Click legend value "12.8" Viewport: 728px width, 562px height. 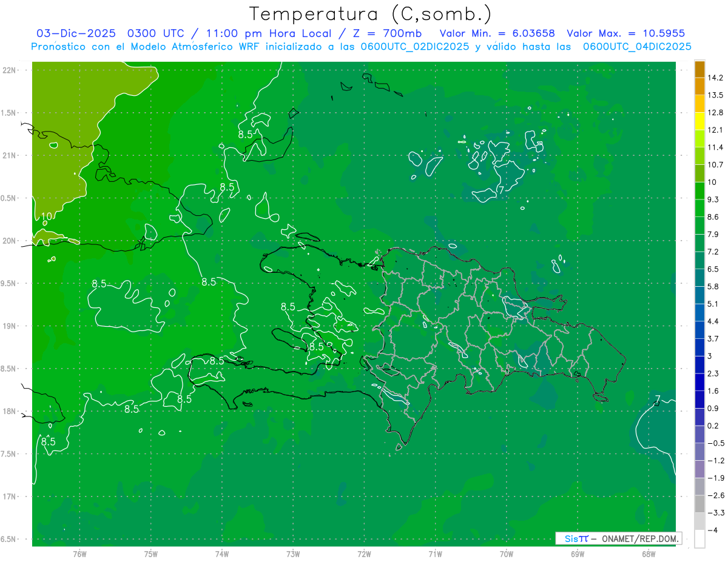coord(716,113)
